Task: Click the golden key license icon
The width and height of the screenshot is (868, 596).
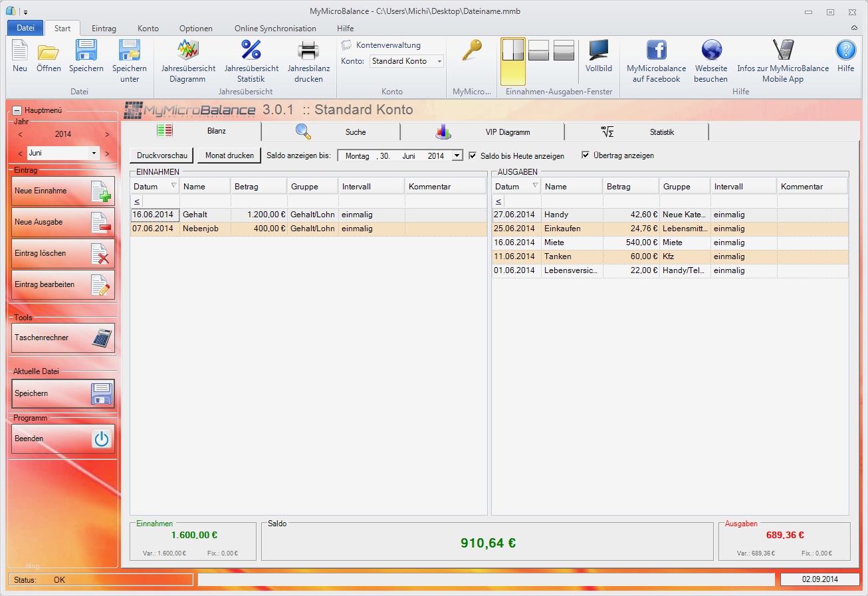Action: [x=471, y=52]
